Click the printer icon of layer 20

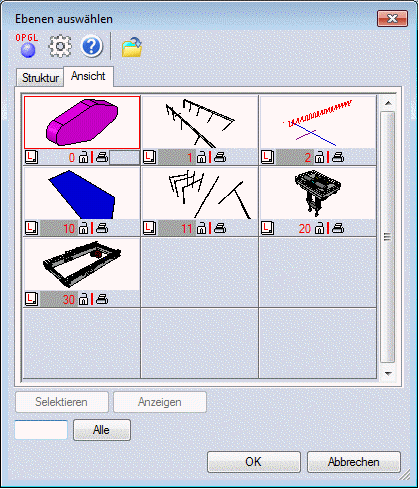point(338,228)
